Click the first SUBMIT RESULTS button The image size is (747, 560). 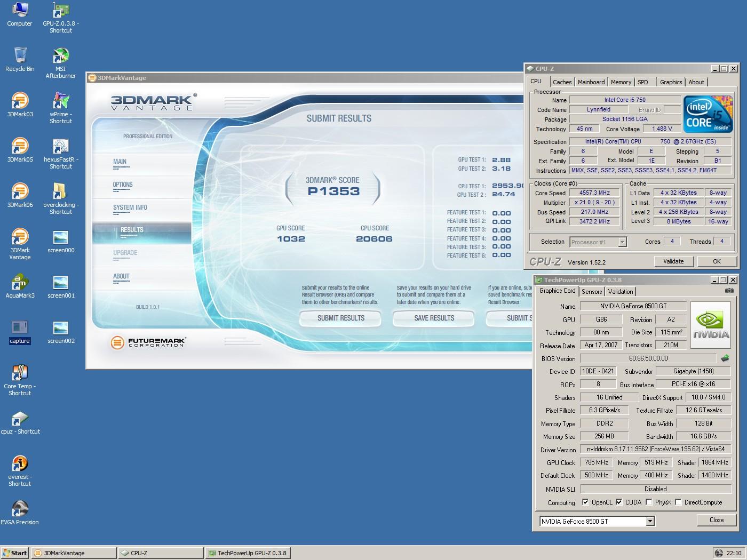coord(340,318)
